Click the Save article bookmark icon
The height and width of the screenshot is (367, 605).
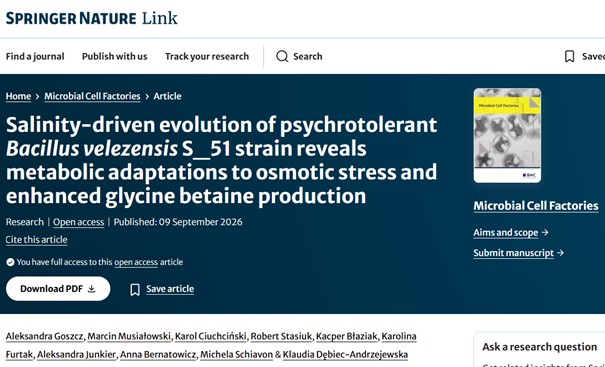pos(135,289)
